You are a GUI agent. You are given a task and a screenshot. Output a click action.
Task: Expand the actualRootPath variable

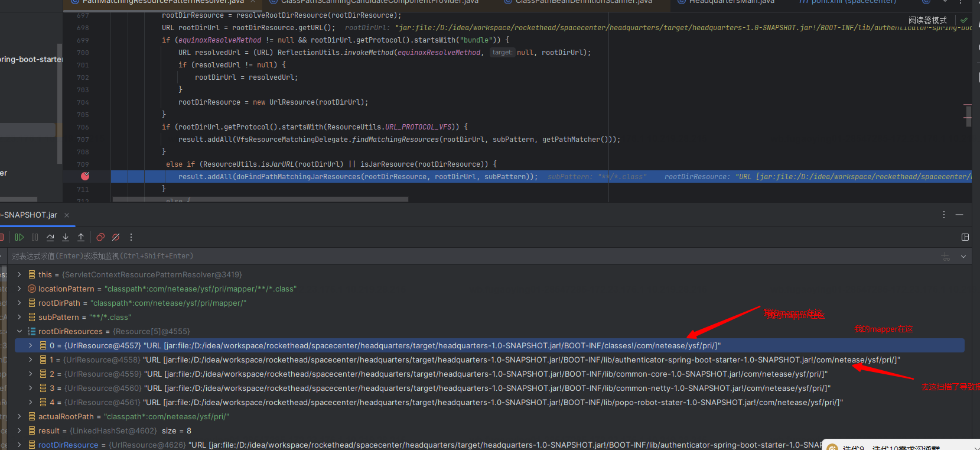19,416
